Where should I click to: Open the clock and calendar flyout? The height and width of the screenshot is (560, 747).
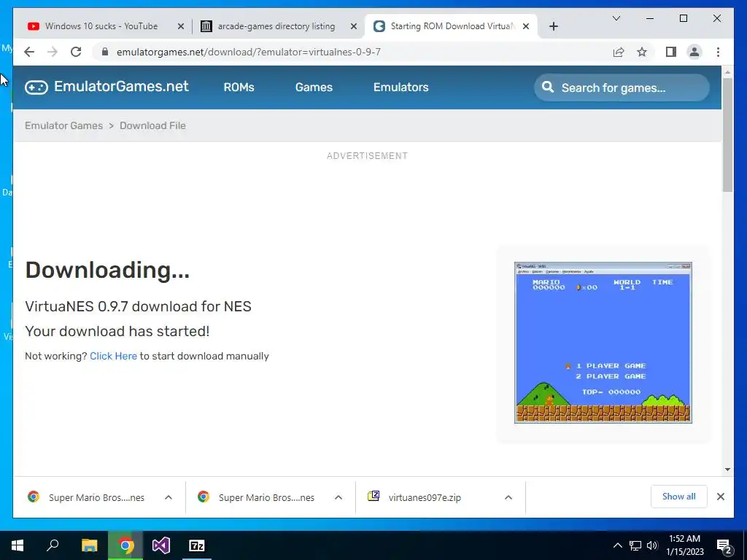coord(684,545)
